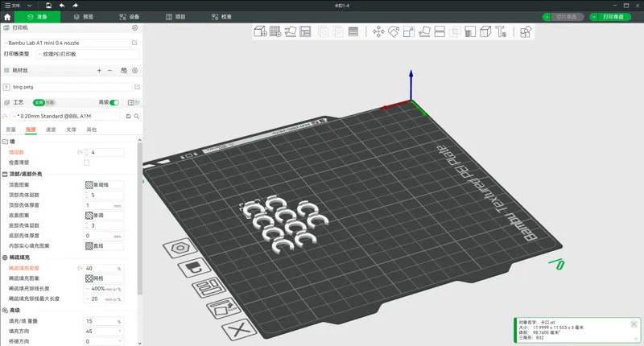Select the Move tool in toolbar
644x346 pixels.
click(378, 31)
